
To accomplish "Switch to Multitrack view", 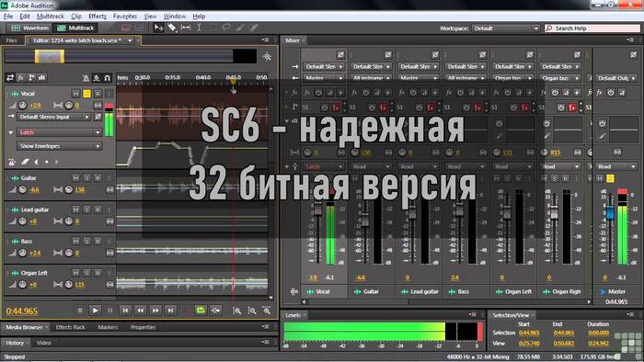I will point(75,28).
